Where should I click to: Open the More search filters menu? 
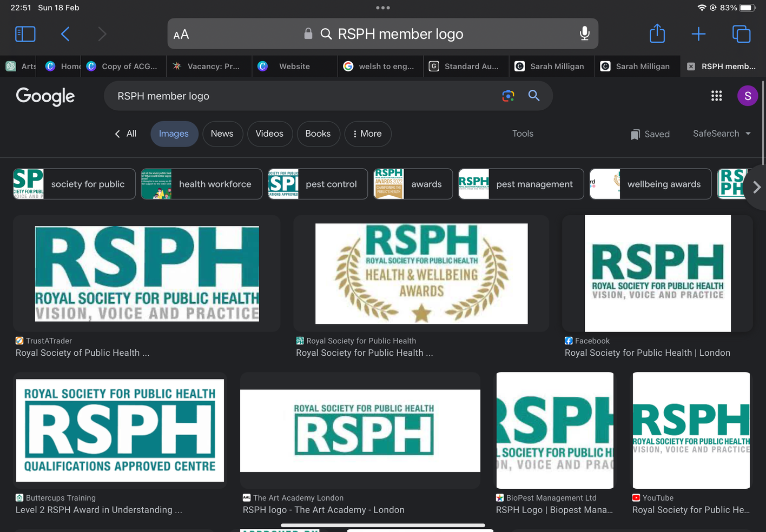point(367,134)
